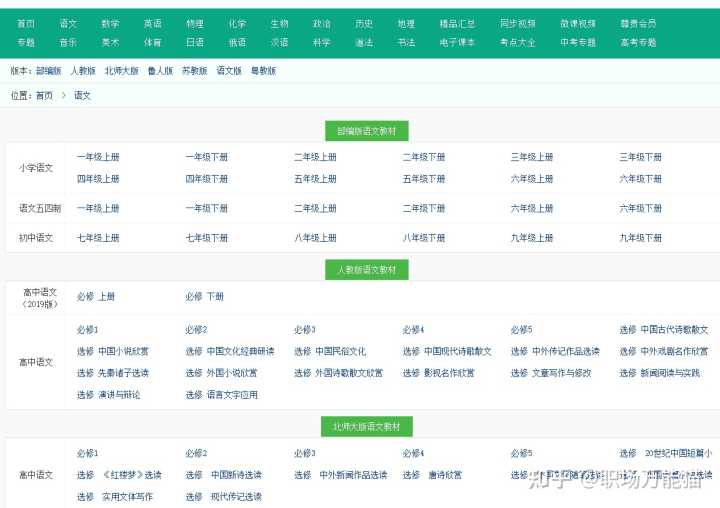Open 必修5 in the 人教版 高中语文 section
720x508 pixels.
click(x=521, y=330)
